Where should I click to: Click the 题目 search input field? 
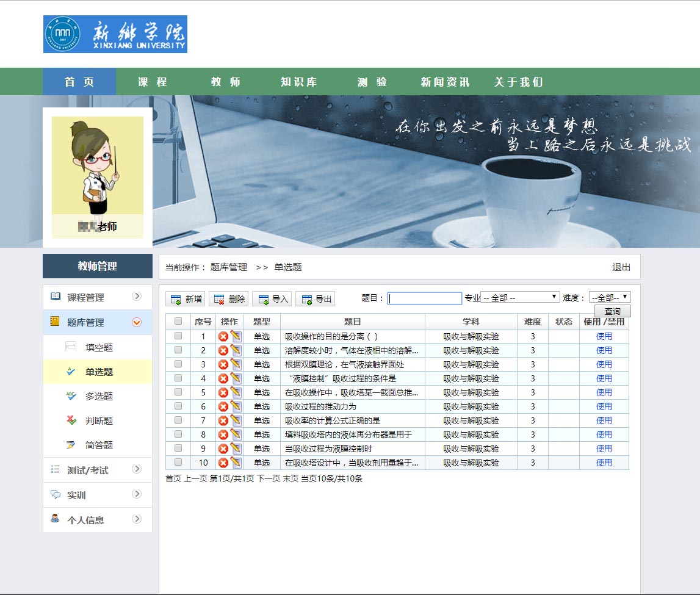[425, 298]
